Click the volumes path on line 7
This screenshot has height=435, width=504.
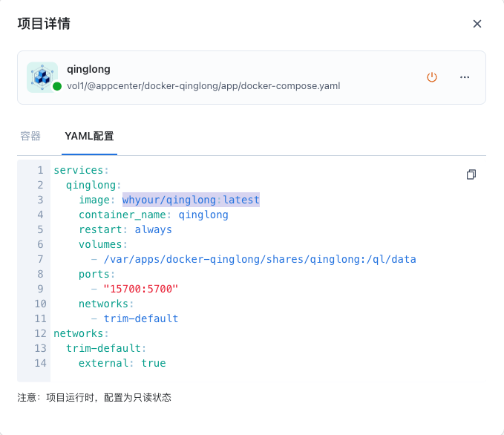point(260,259)
